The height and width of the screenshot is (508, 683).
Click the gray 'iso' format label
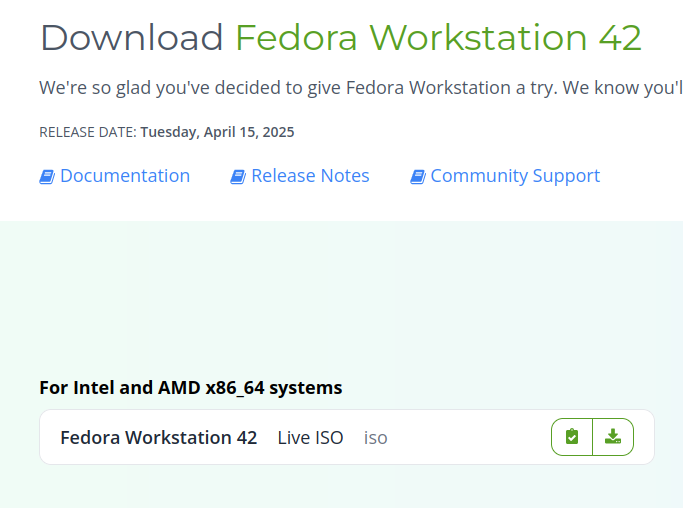375,438
